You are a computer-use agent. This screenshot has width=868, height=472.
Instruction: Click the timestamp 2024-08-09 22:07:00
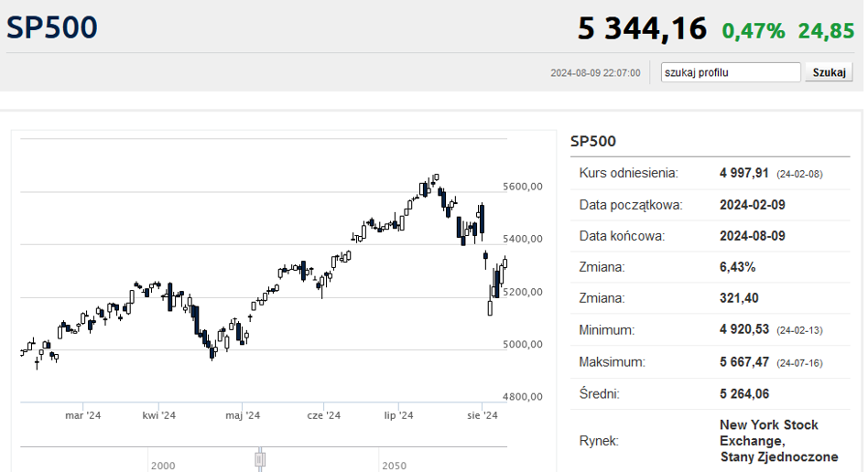click(595, 73)
